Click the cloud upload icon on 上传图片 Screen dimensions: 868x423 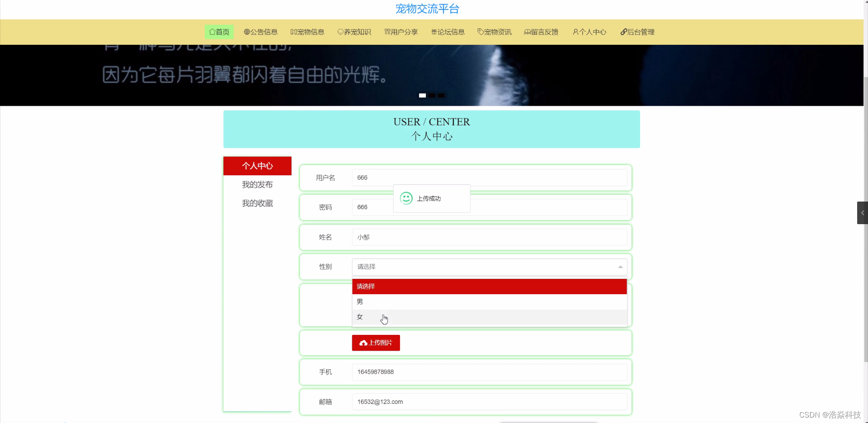coord(363,343)
